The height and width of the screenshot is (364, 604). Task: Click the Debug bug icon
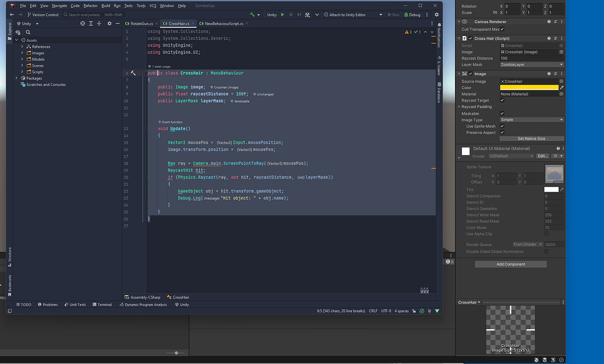click(405, 14)
